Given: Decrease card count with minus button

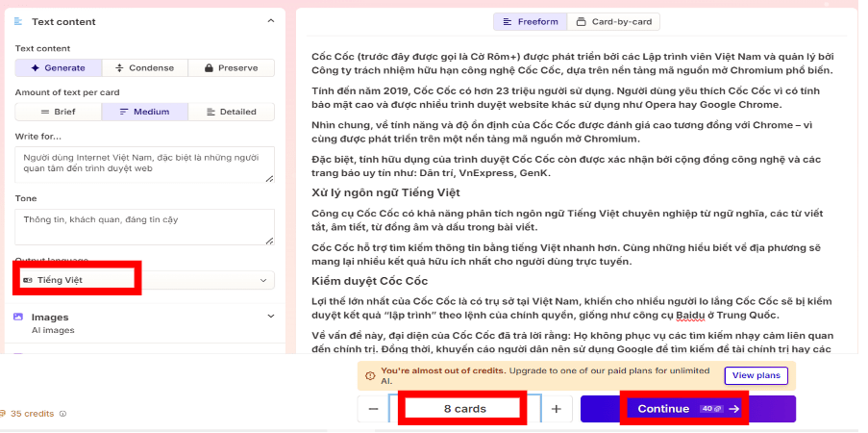Looking at the screenshot, I should pyautogui.click(x=373, y=409).
